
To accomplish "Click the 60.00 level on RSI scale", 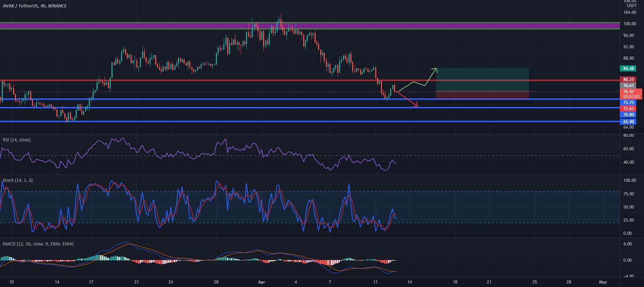I will (628, 149).
